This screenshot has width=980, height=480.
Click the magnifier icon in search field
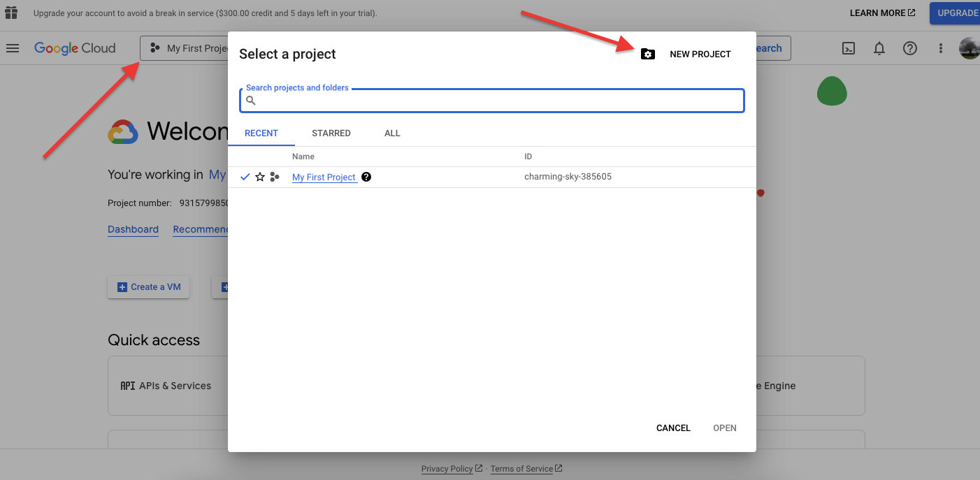251,101
